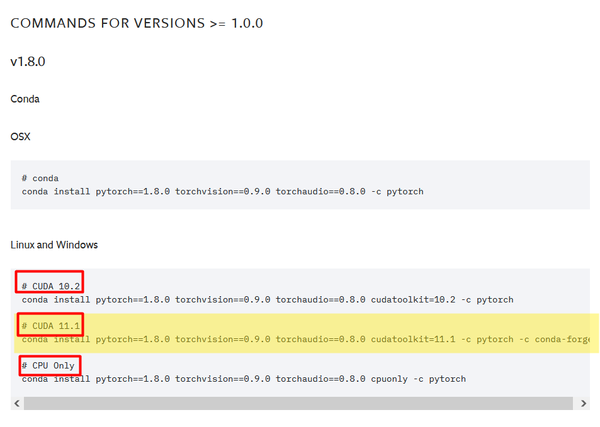Click the OSX conda install command line
This screenshot has width=600, height=427.
(x=222, y=191)
